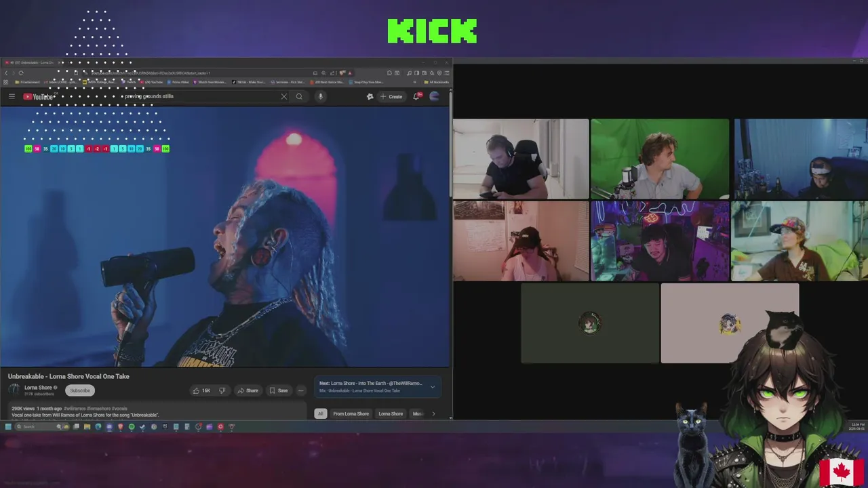Click the Create button on YouTube

391,96
